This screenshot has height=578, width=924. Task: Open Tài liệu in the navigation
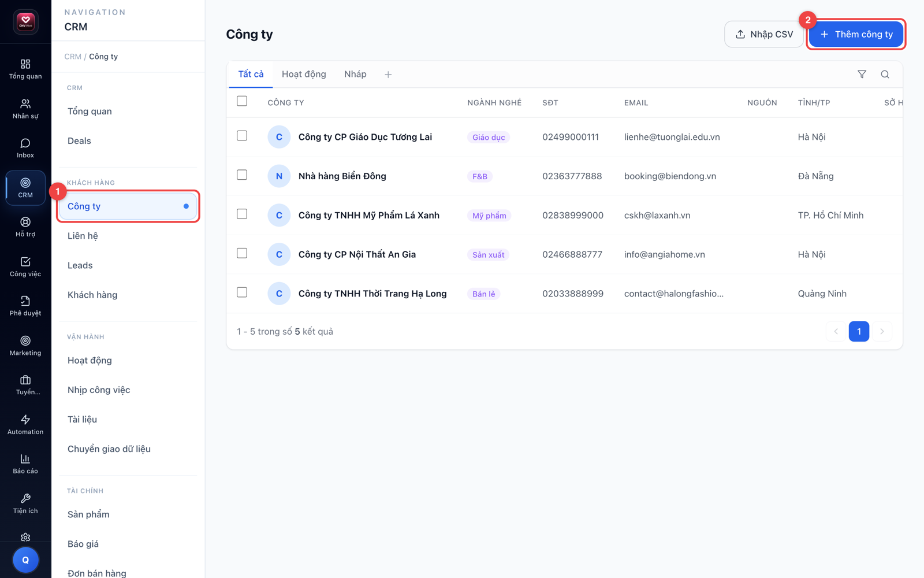coord(128,419)
